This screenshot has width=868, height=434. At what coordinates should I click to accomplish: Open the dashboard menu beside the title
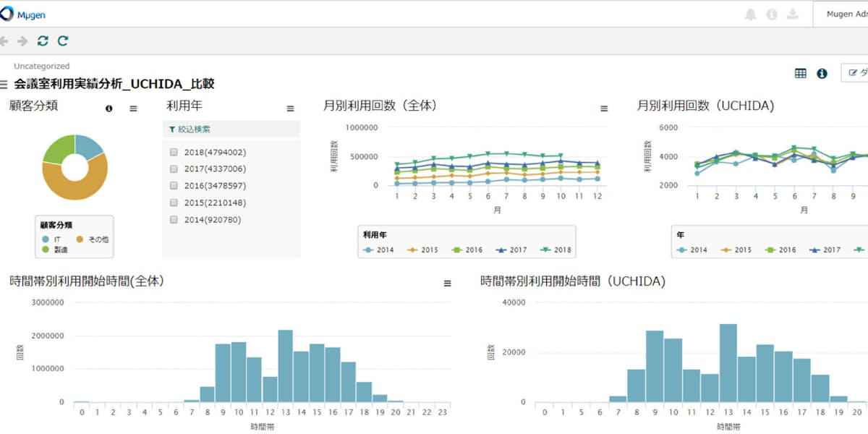pyautogui.click(x=4, y=85)
